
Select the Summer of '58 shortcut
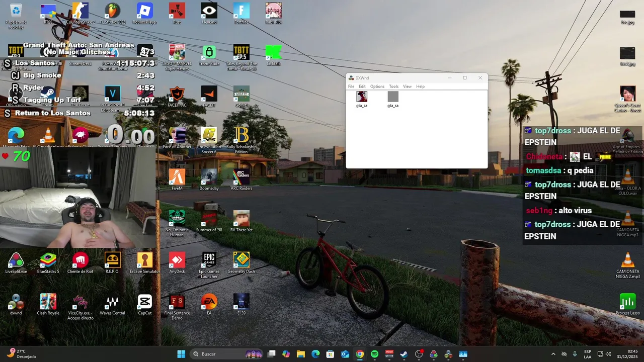(209, 222)
